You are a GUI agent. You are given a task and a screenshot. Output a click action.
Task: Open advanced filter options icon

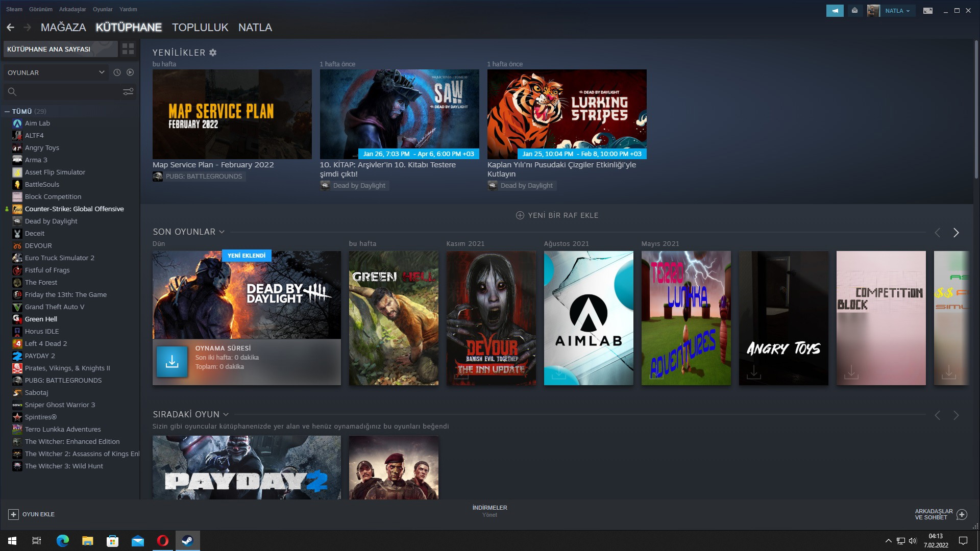128,92
